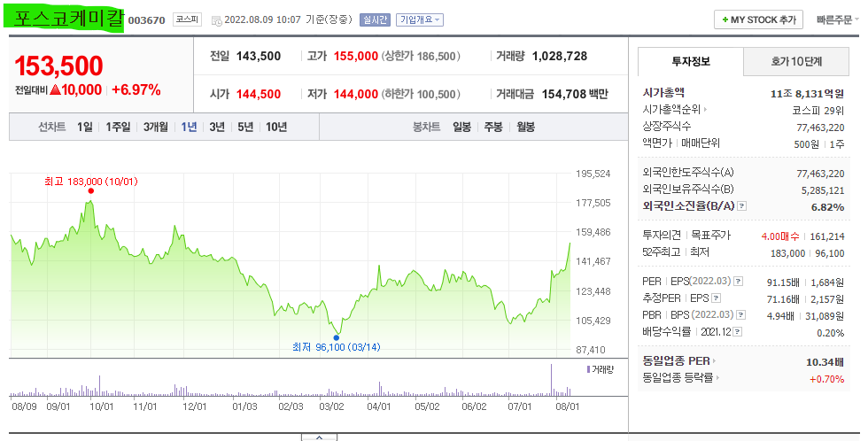The width and height of the screenshot is (868, 441).
Task: Open the 동일업종 등락률 link
Action: [678, 378]
